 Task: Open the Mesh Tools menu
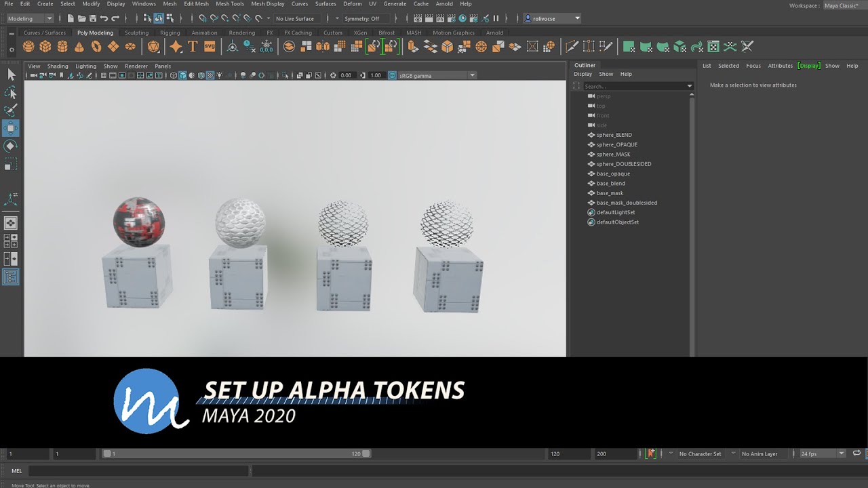click(x=230, y=4)
